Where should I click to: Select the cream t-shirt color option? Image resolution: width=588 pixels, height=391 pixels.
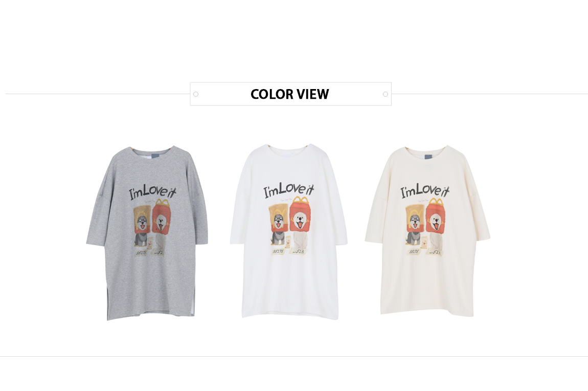point(427,231)
